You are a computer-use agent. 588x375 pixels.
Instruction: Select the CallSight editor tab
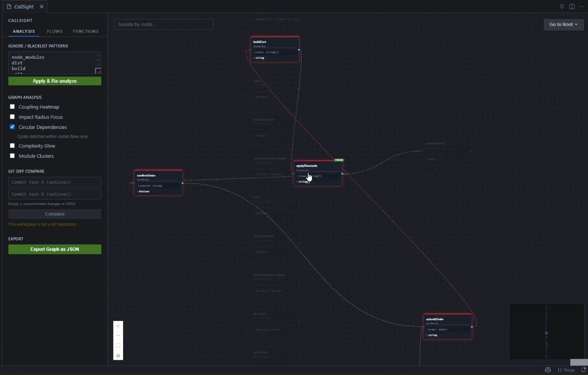[25, 6]
